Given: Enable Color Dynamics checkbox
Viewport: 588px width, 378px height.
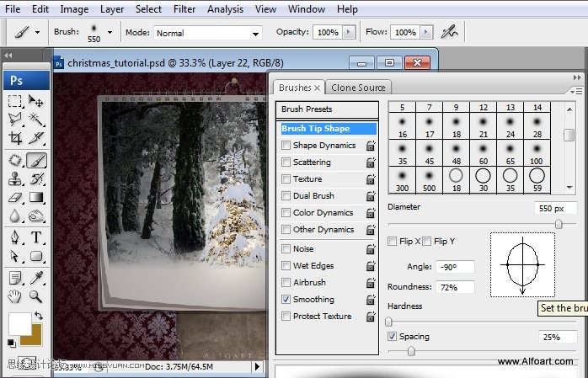Looking at the screenshot, I should [x=286, y=212].
